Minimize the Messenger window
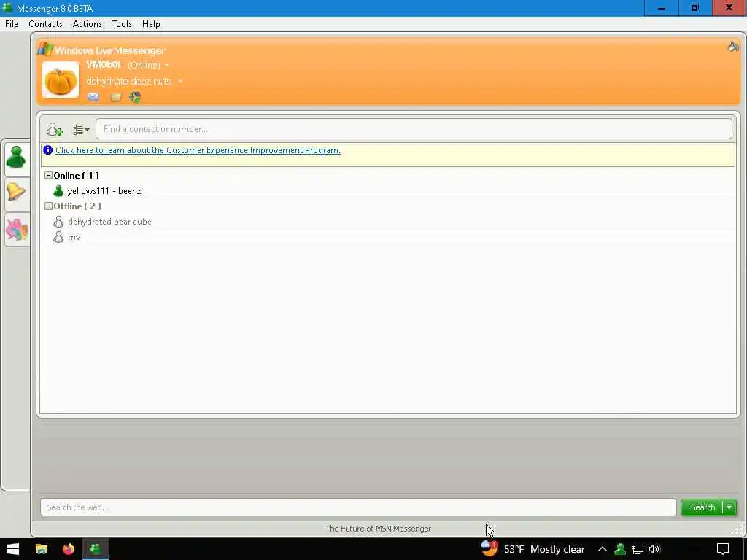Image resolution: width=747 pixels, height=560 pixels. [661, 7]
